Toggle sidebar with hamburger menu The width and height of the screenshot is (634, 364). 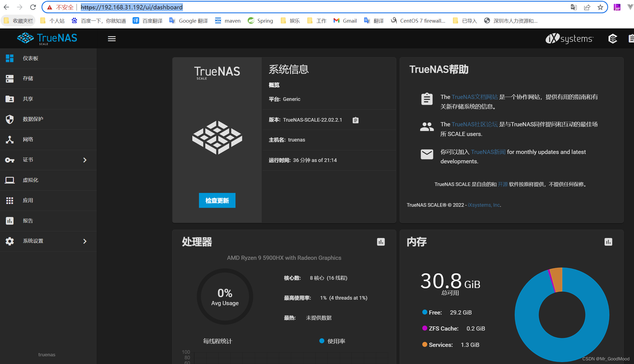coord(112,38)
